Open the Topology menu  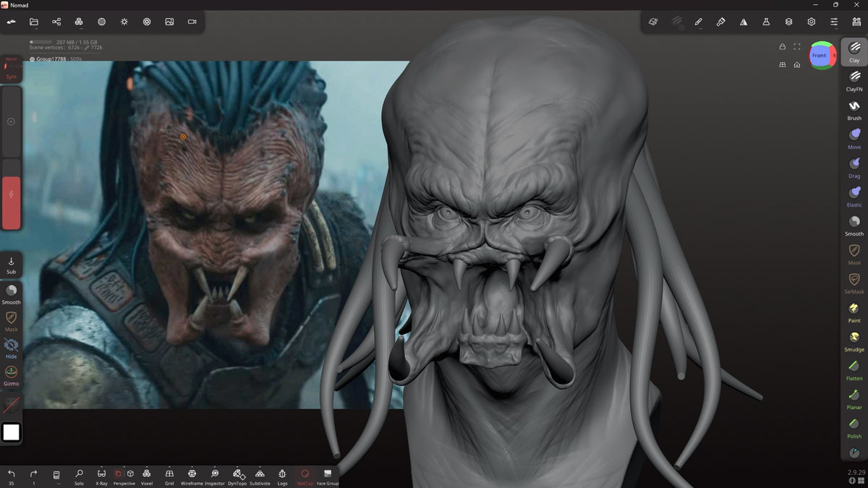pos(79,22)
